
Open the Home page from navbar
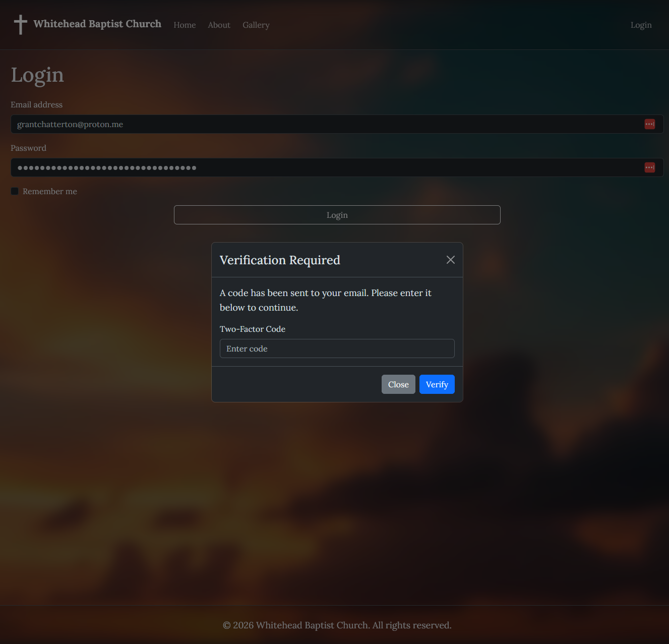pos(185,25)
